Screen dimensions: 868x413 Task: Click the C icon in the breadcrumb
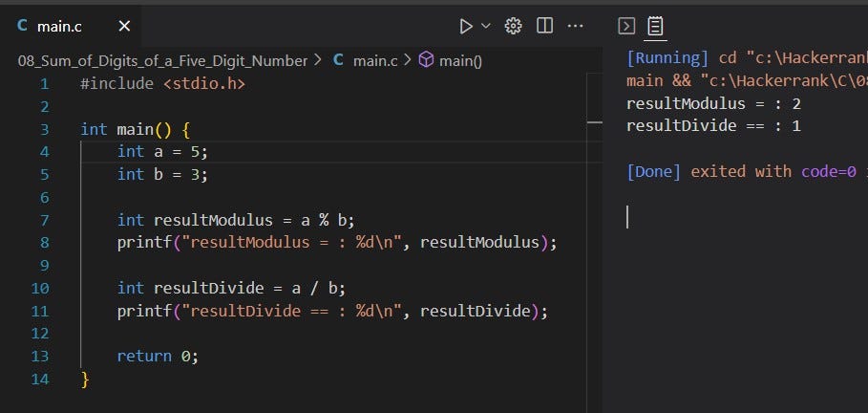pos(338,60)
